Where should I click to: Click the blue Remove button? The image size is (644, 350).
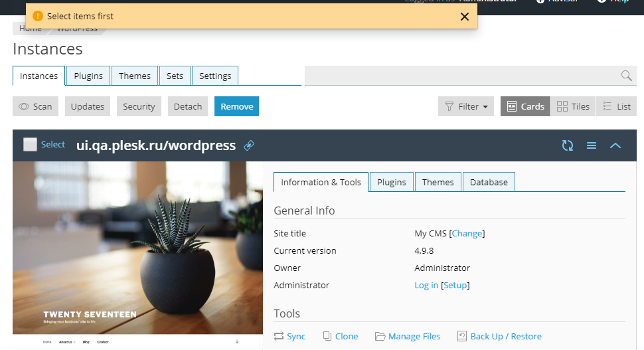click(236, 106)
